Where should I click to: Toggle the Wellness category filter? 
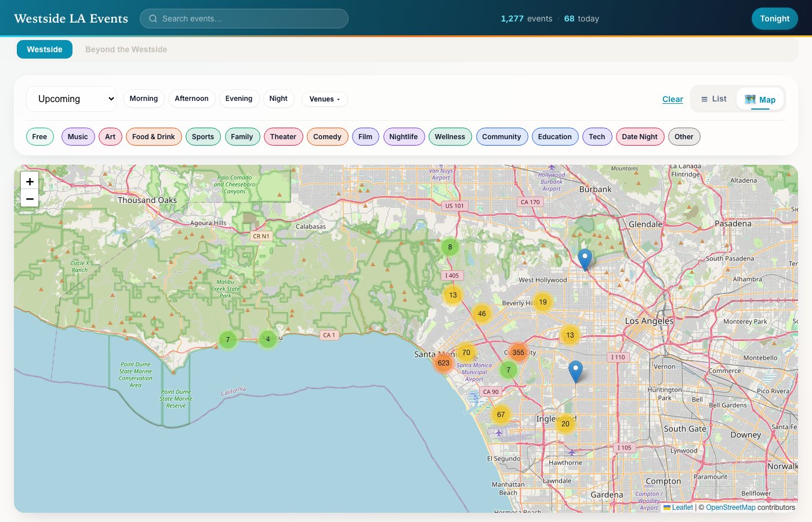(450, 137)
